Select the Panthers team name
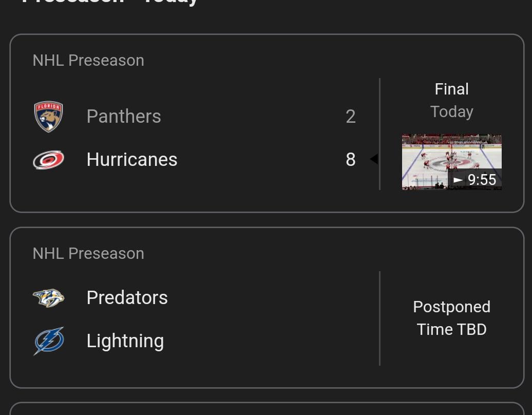 [124, 117]
